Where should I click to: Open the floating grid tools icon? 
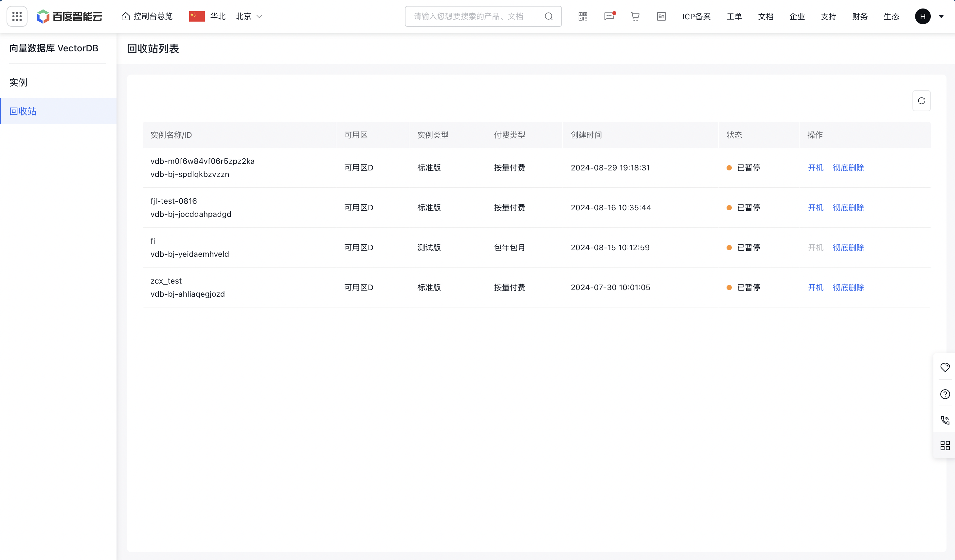point(945,445)
